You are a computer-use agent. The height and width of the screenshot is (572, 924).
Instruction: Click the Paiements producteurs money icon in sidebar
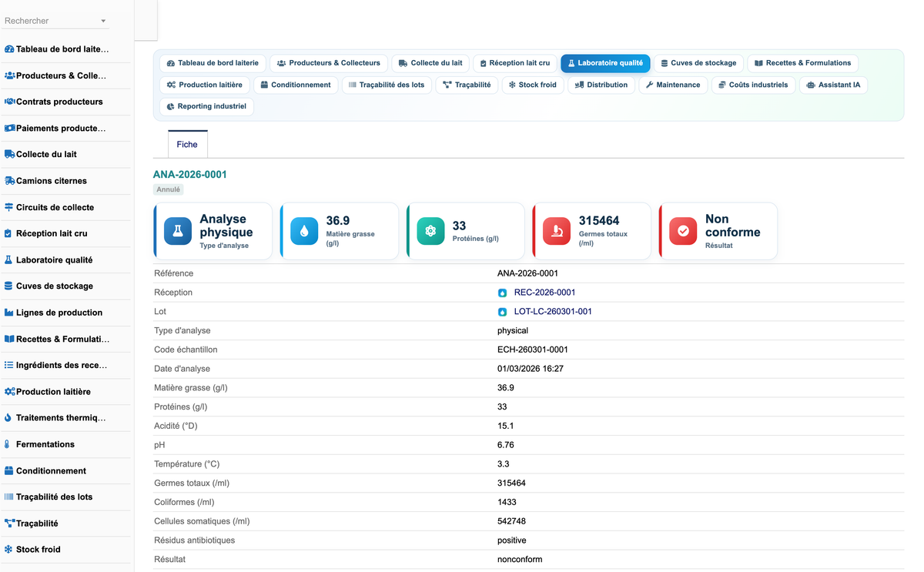(9, 129)
